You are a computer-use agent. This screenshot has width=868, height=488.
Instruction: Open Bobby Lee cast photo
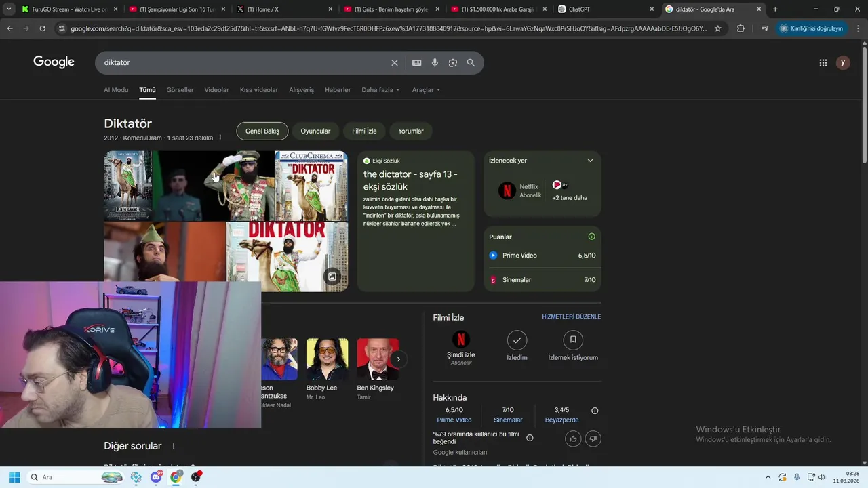coord(327,359)
